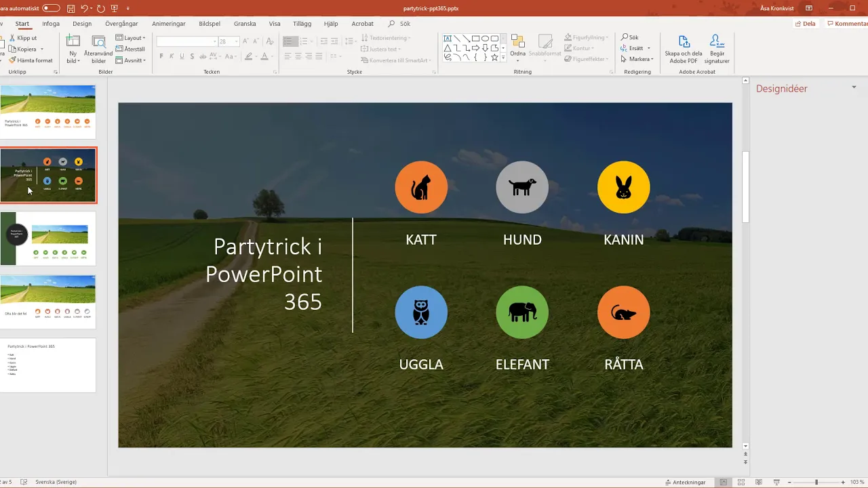Toggle the AutoSave (Spara automatiskt) switch
Screen dimensions: 868x488
click(x=51, y=8)
